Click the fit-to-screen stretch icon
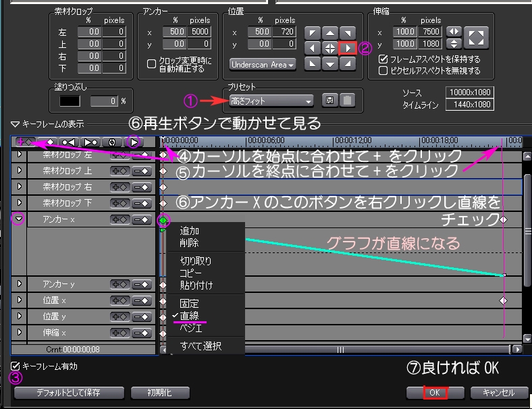Image resolution: width=532 pixels, height=409 pixels. click(x=476, y=36)
